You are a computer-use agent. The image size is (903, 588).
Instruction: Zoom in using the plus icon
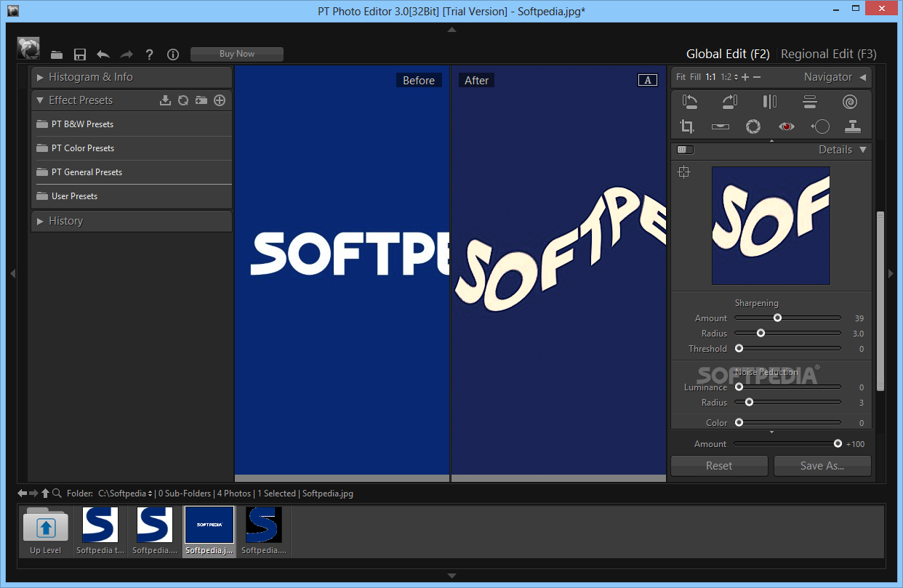click(x=745, y=77)
